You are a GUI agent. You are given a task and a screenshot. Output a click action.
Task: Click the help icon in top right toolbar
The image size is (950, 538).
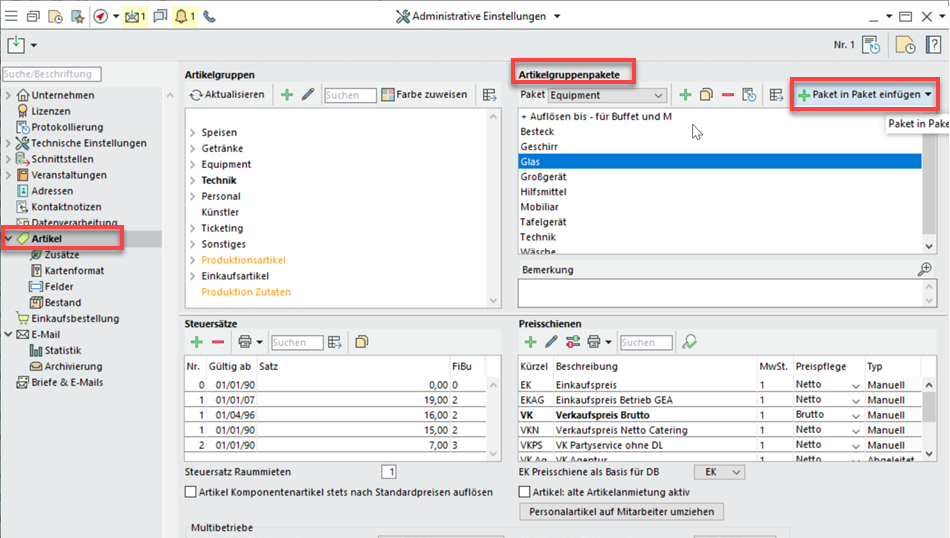pyautogui.click(x=933, y=45)
